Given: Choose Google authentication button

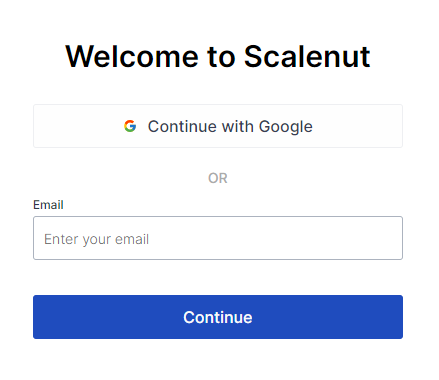Looking at the screenshot, I should tap(218, 126).
